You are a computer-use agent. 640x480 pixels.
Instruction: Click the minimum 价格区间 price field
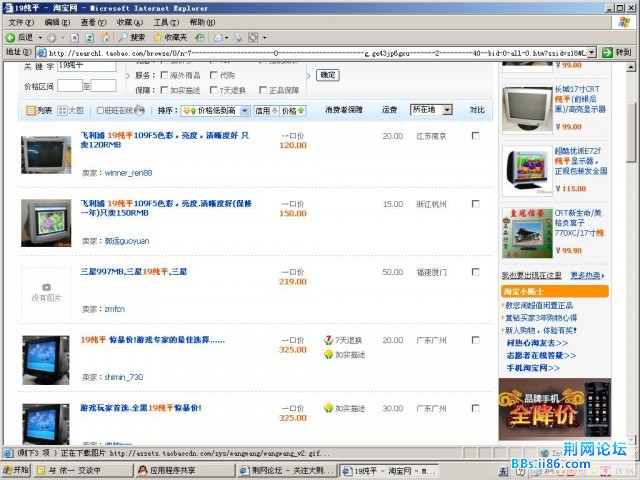point(70,86)
